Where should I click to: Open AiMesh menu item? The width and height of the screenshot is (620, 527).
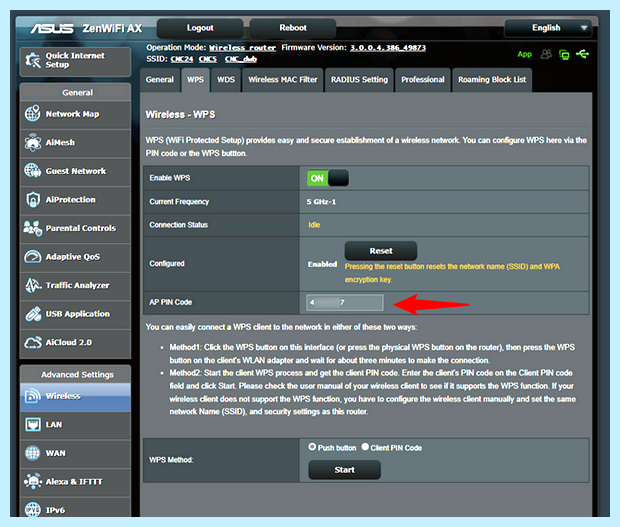(75, 143)
